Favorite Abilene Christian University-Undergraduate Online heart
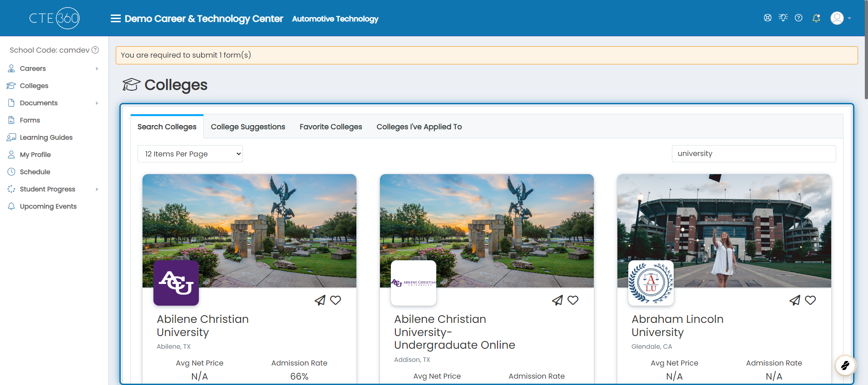 pyautogui.click(x=573, y=300)
